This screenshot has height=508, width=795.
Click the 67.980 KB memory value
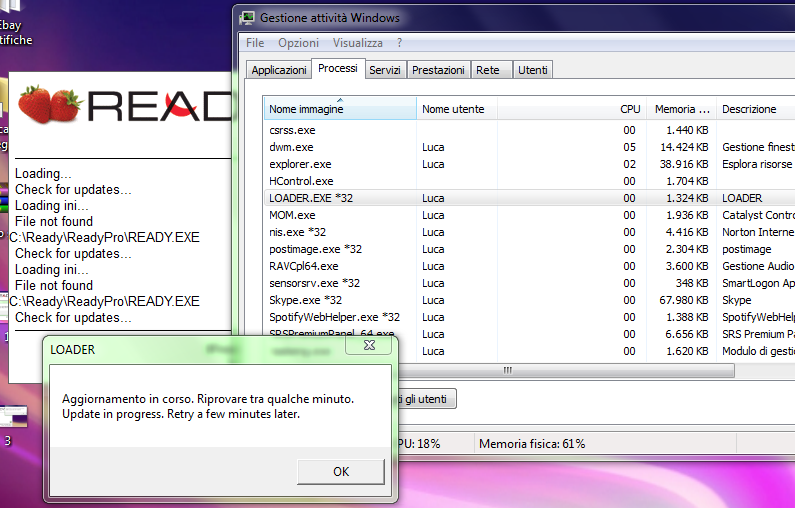[x=683, y=300]
